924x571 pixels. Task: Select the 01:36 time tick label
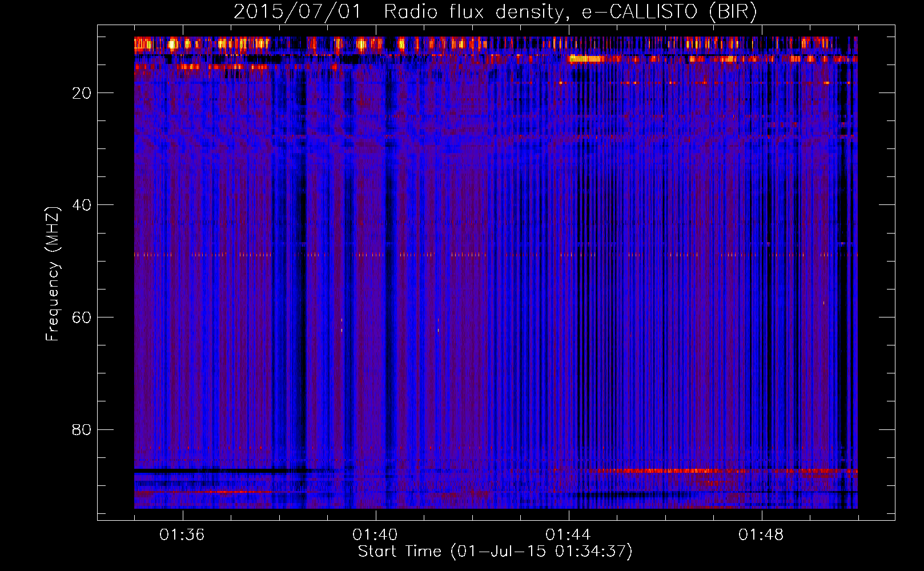182,535
